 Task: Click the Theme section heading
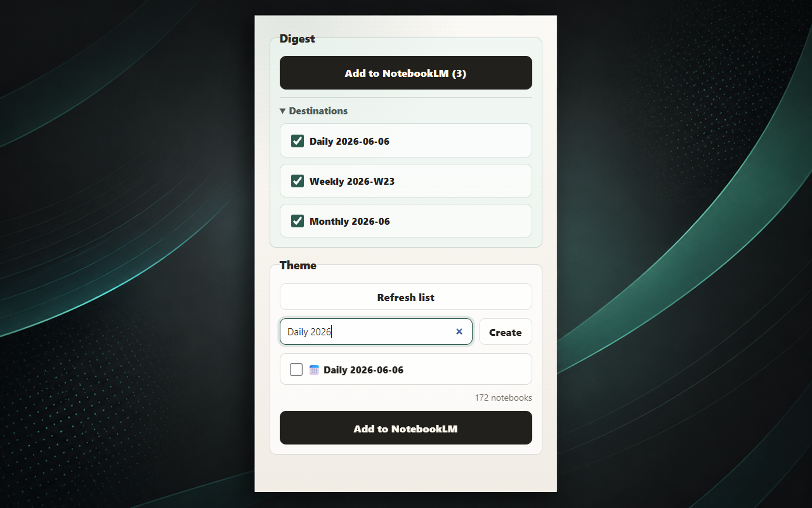point(298,265)
